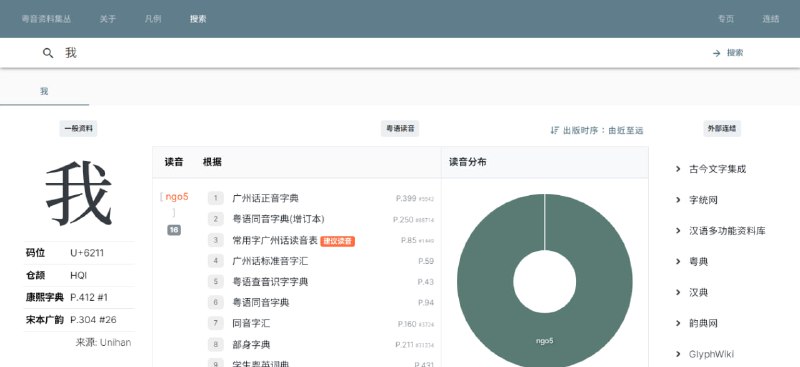Click the arrow icon beside 搜索
The image size is (800, 367).
pos(716,53)
